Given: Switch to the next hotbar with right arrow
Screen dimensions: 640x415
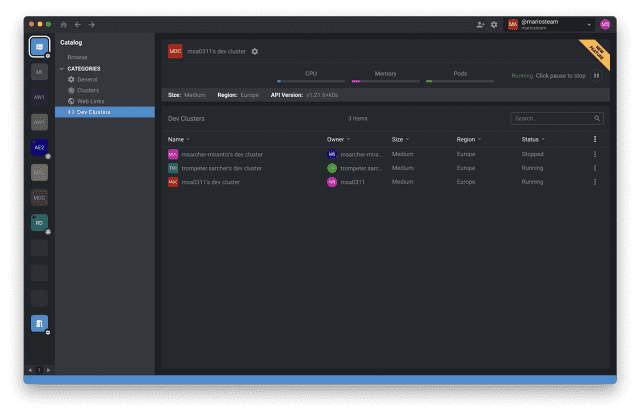Looking at the screenshot, I should 48,369.
